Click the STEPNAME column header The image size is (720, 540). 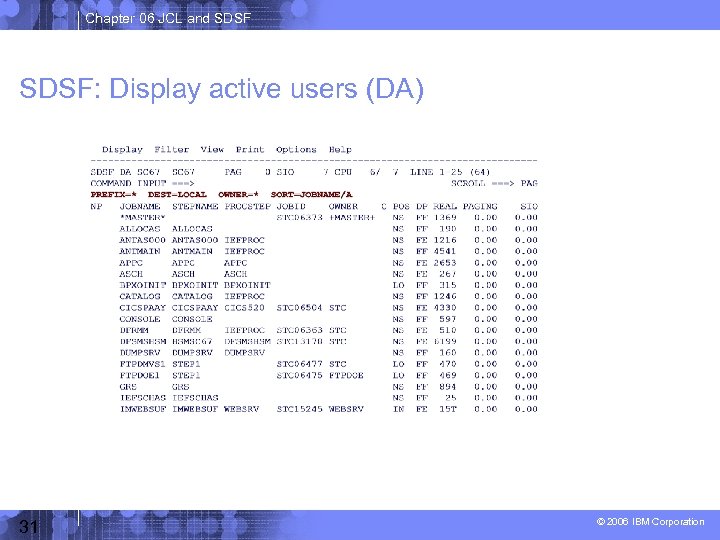(195, 206)
